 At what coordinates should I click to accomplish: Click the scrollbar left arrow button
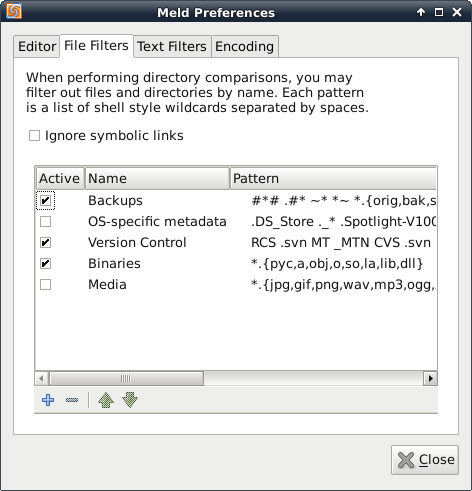41,378
